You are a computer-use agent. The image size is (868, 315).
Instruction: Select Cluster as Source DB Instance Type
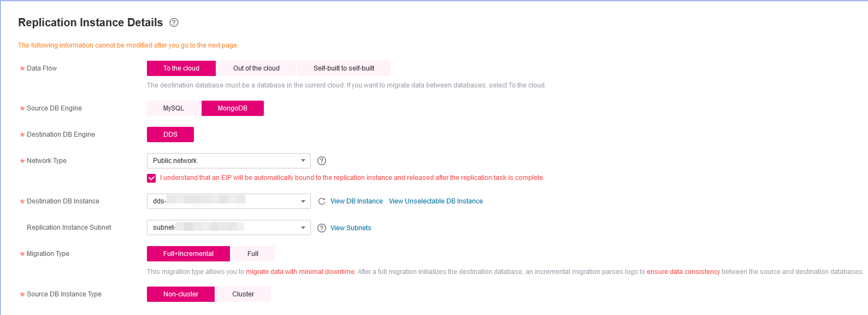tap(243, 294)
